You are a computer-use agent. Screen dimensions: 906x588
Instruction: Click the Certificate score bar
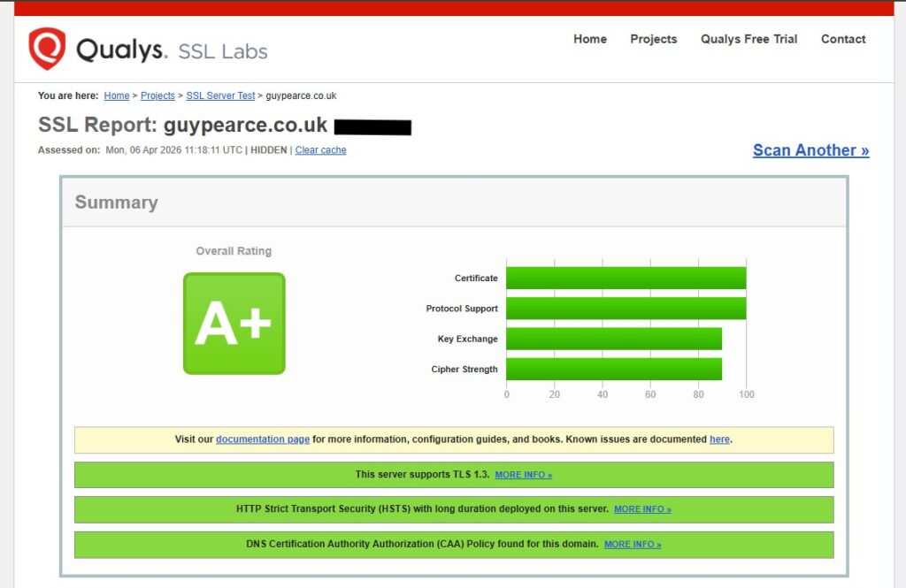(x=626, y=278)
